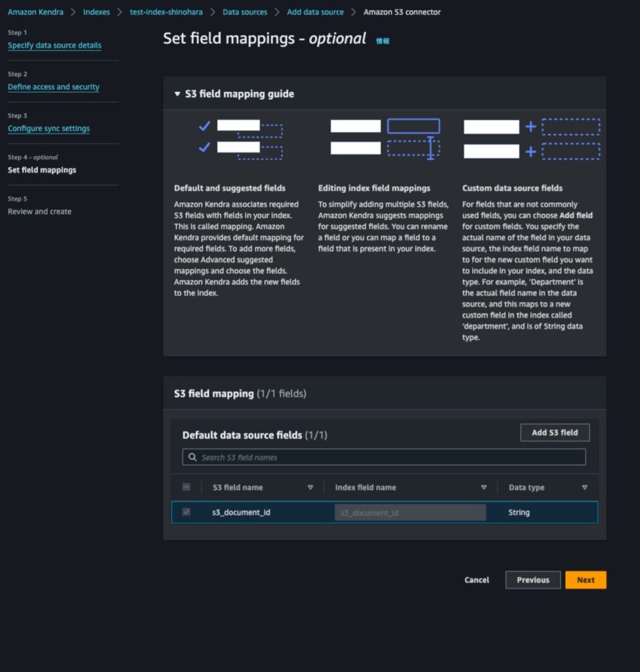
Task: Collapse the S3 field mapping guide section
Action: [x=177, y=94]
